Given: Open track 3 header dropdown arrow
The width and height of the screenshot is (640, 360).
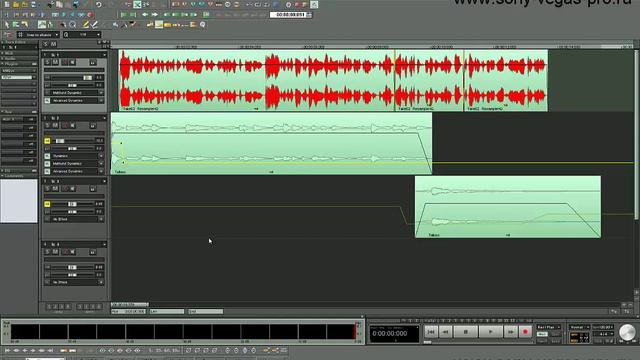Looking at the screenshot, I should 104,181.
